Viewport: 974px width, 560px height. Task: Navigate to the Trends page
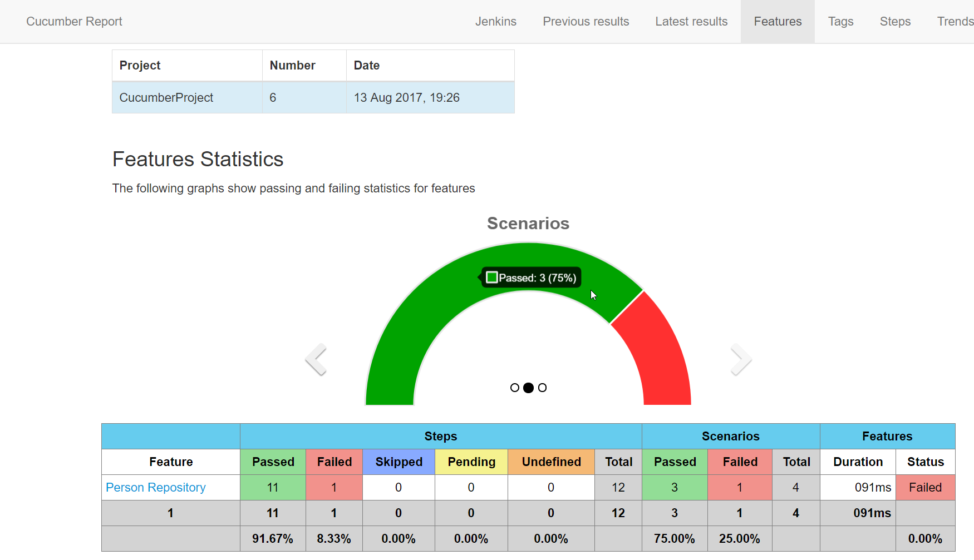[955, 21]
